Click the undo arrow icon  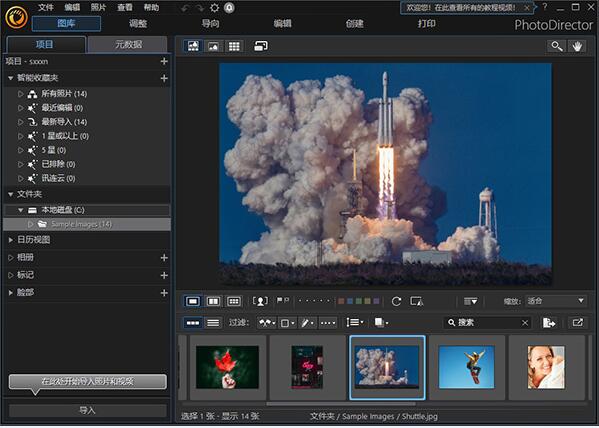point(185,8)
